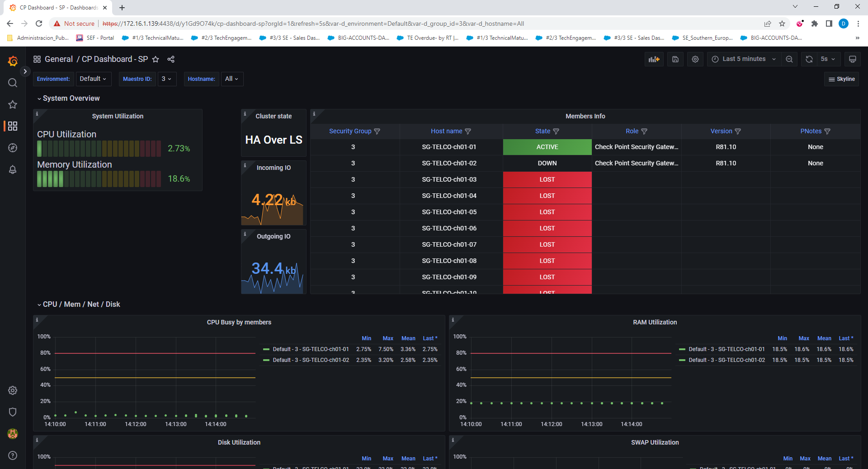This screenshot has width=868, height=469.
Task: Open the Environment Default dropdown
Action: click(x=93, y=79)
